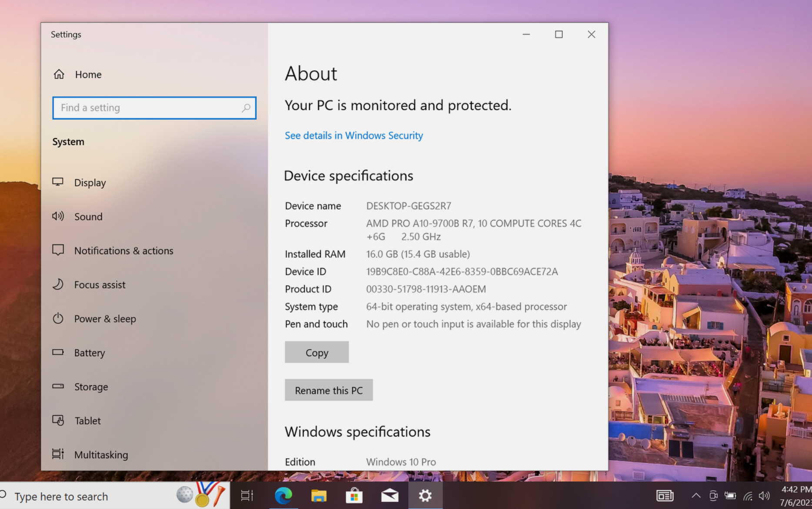The width and height of the screenshot is (812, 509).
Task: Open the Power & sleep icon
Action: click(x=58, y=318)
